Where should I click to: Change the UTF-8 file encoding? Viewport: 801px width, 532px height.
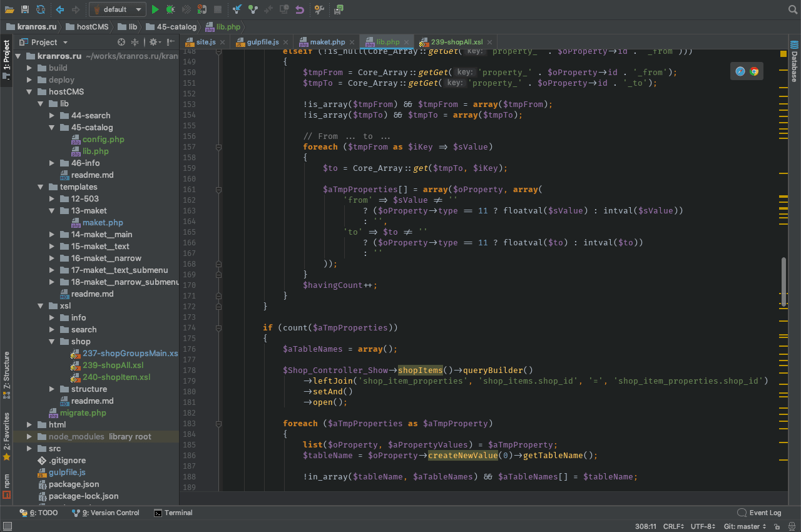702,527
